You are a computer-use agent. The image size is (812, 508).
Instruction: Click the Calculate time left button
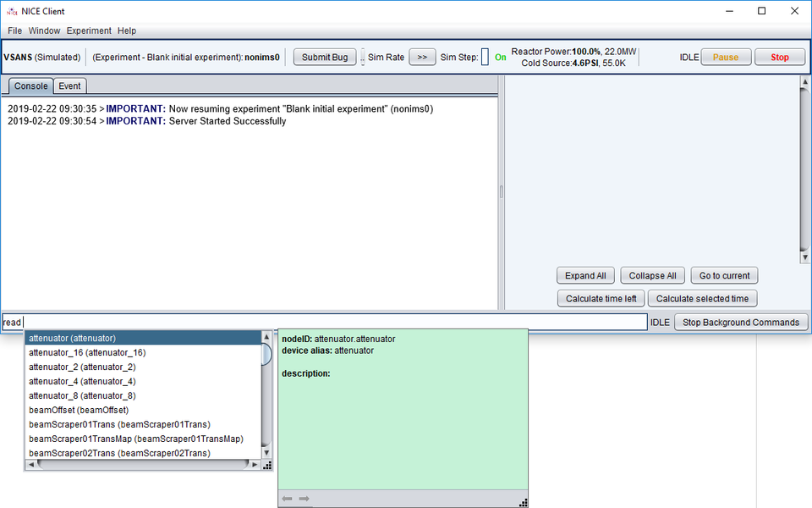click(x=601, y=298)
